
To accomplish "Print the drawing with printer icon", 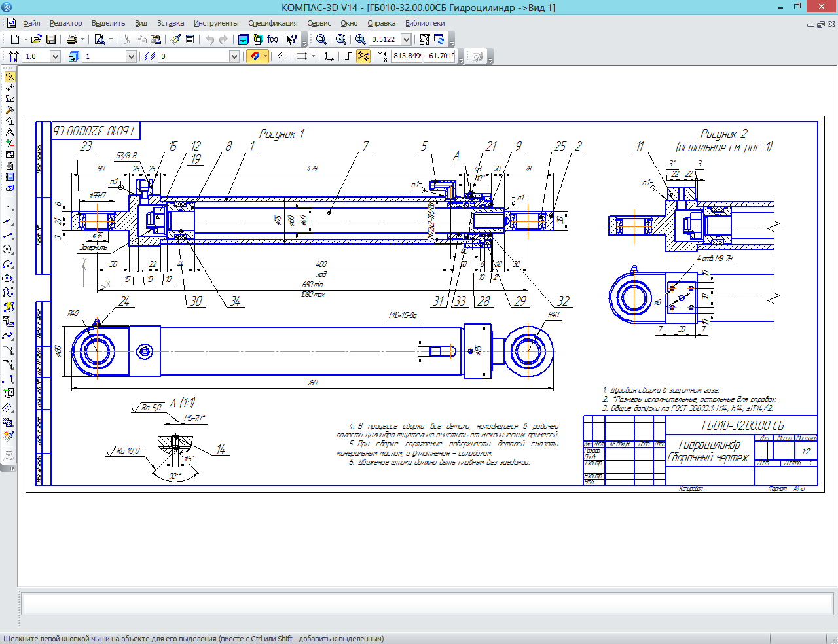I will click(72, 39).
